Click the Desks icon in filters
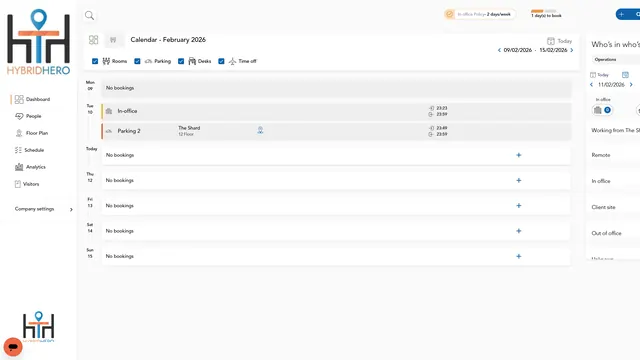 coord(192,61)
